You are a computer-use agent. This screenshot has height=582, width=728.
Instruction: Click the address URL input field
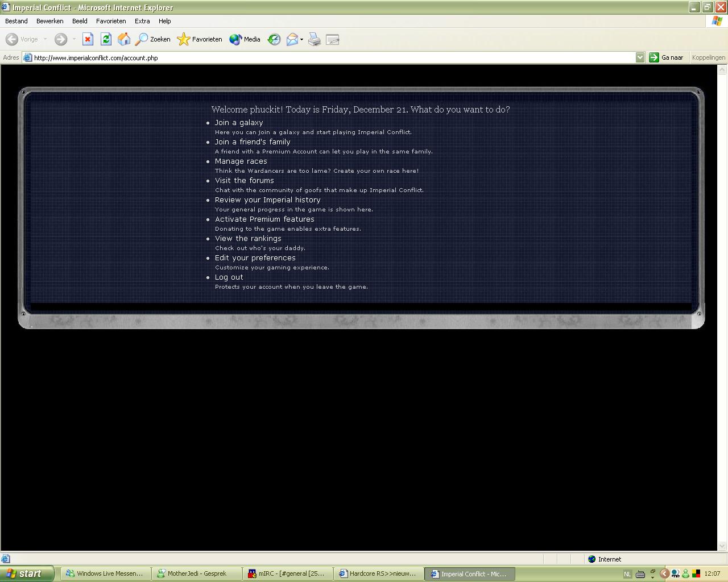(333, 57)
